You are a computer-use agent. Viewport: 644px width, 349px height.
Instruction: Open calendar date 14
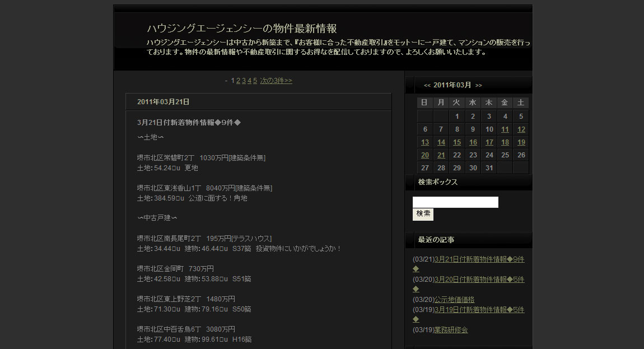441,142
